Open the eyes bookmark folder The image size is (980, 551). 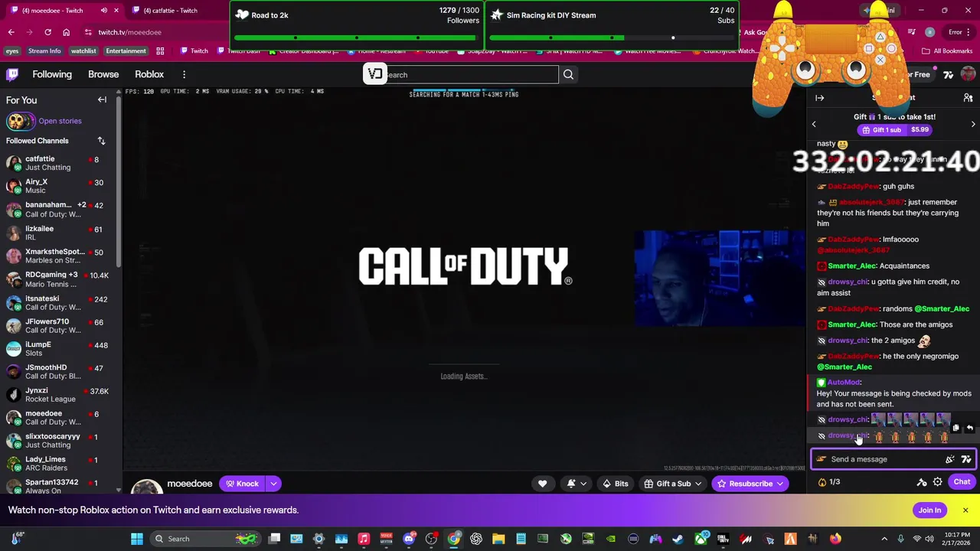coord(11,51)
